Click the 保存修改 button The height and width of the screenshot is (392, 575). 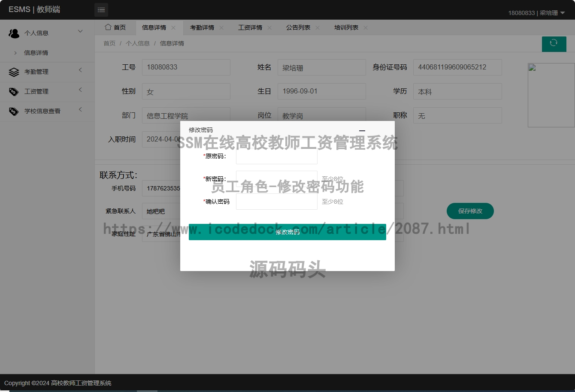[x=470, y=211]
